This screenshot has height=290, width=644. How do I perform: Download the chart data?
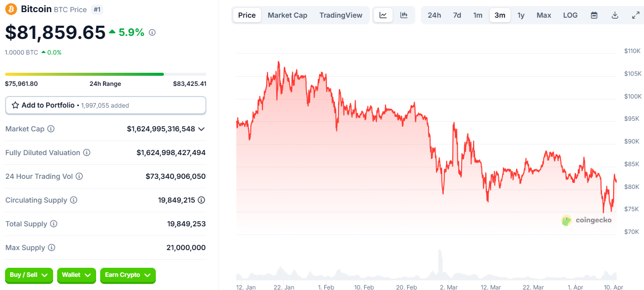click(x=615, y=15)
